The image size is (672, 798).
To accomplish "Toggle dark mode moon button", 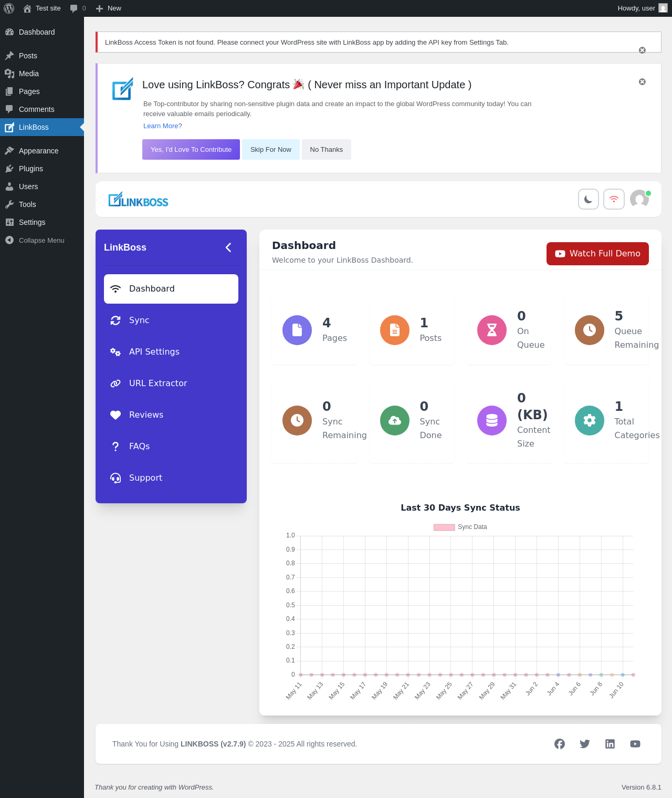I will pyautogui.click(x=589, y=199).
